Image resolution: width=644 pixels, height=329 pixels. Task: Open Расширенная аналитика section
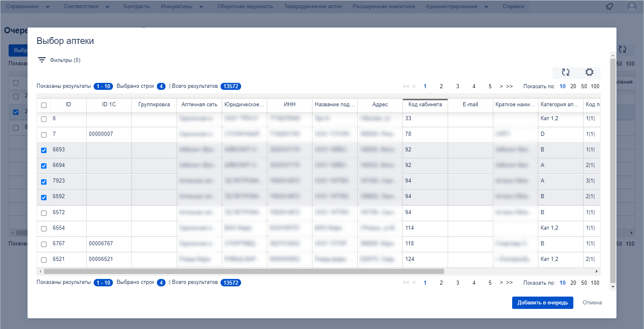pos(384,7)
